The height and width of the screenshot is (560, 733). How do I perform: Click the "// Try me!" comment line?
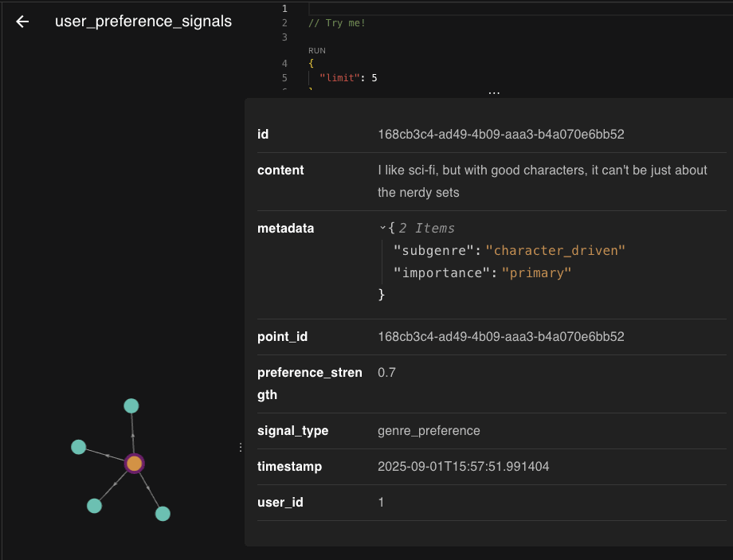click(x=336, y=23)
